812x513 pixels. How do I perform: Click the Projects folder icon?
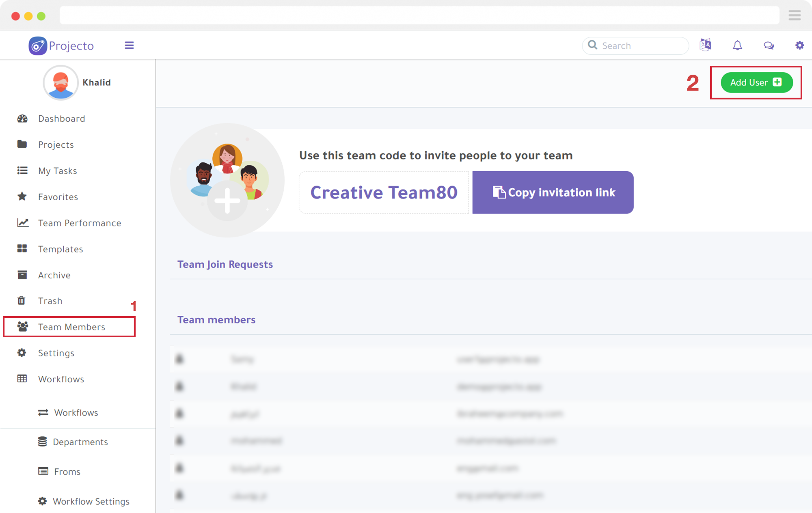point(22,144)
